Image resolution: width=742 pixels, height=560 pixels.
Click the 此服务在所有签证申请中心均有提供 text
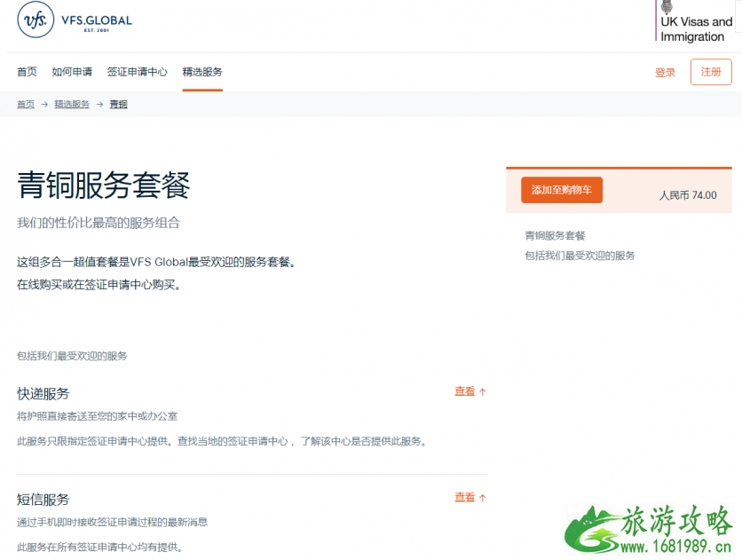pyautogui.click(x=99, y=548)
